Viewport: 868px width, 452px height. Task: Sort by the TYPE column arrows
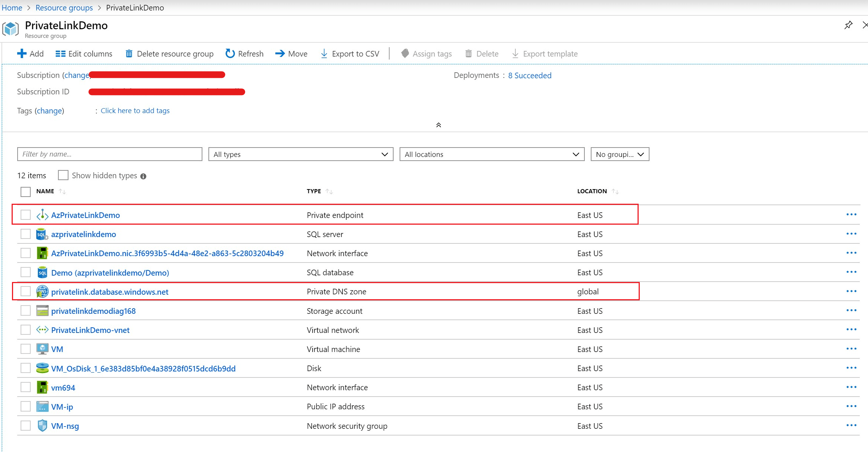329,191
